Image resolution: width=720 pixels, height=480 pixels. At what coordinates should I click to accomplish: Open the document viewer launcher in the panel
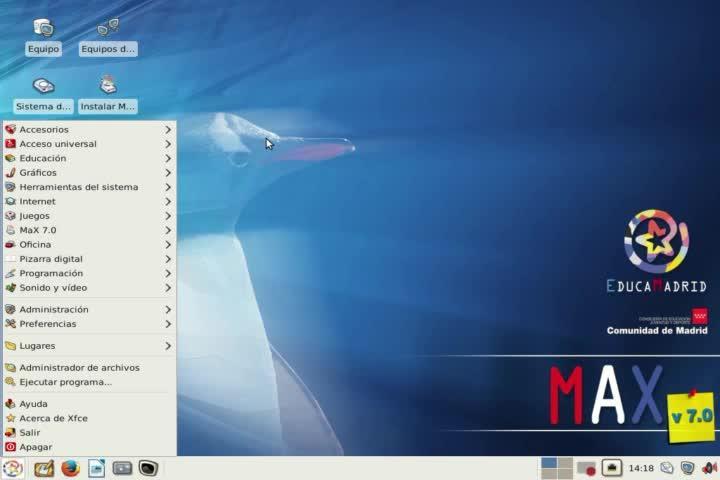(96, 469)
